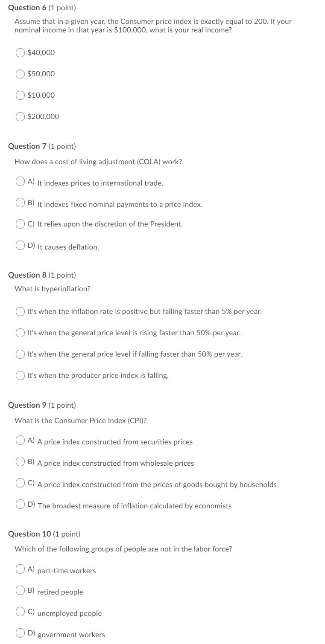This screenshot has height=644, width=325.
Task: Choose 'A price index constructed from securities prices'
Action: (20, 440)
